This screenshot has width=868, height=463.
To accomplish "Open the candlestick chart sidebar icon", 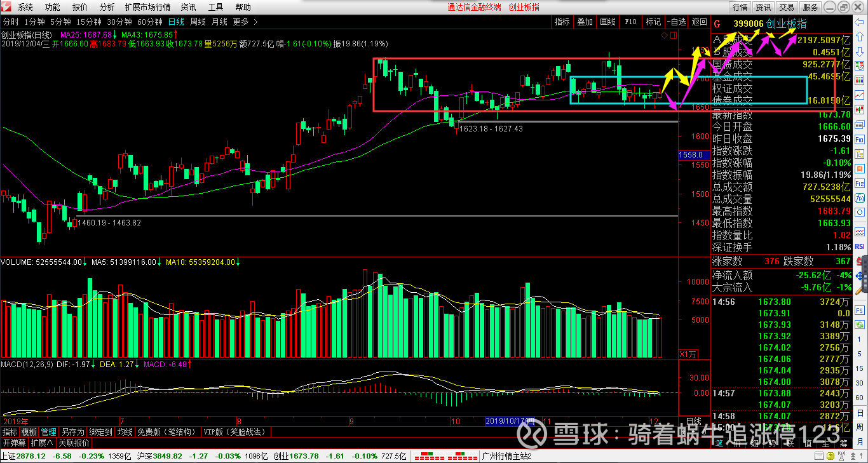I will 860,109.
